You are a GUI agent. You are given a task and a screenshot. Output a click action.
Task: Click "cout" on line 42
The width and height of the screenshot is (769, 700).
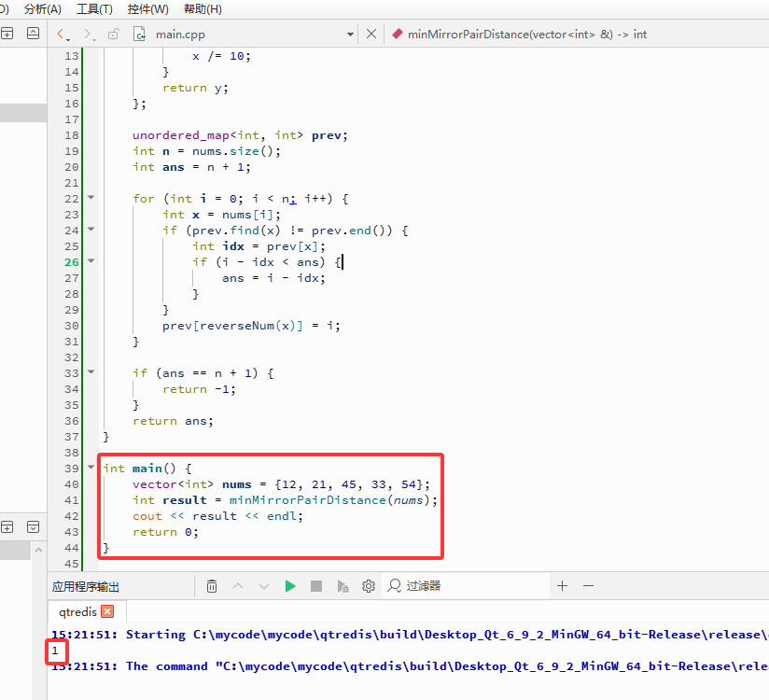coord(147,516)
